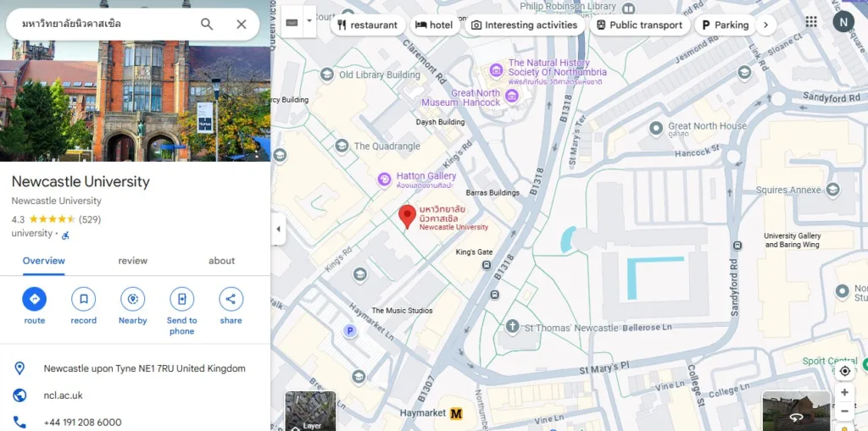Clear the search box with X
Screen dimensions: 868x431
[x=242, y=25]
